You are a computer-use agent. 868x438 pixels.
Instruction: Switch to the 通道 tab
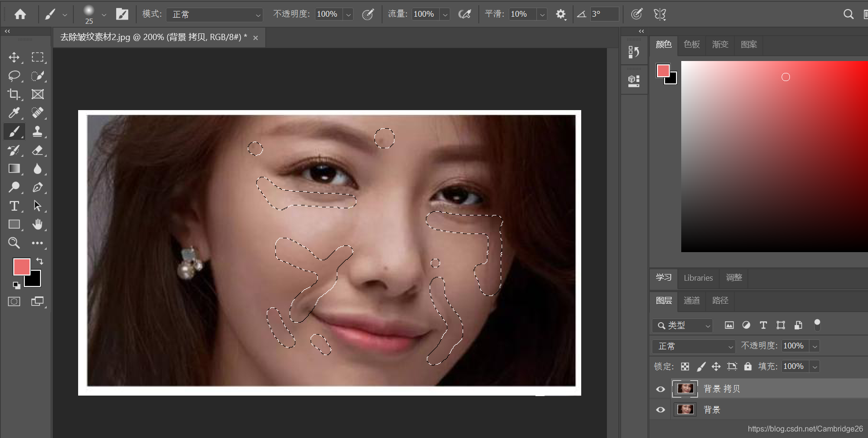click(692, 300)
